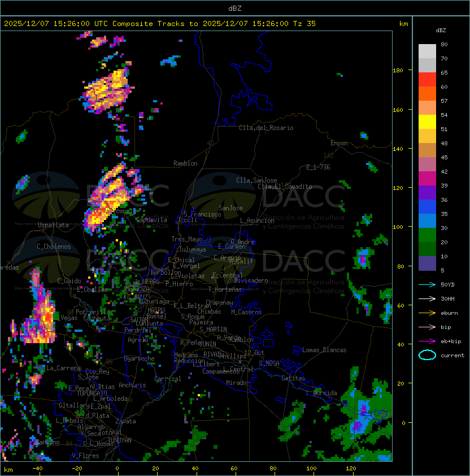
Task: Click the 100 km tick on the vertical axis
Action: 398,227
